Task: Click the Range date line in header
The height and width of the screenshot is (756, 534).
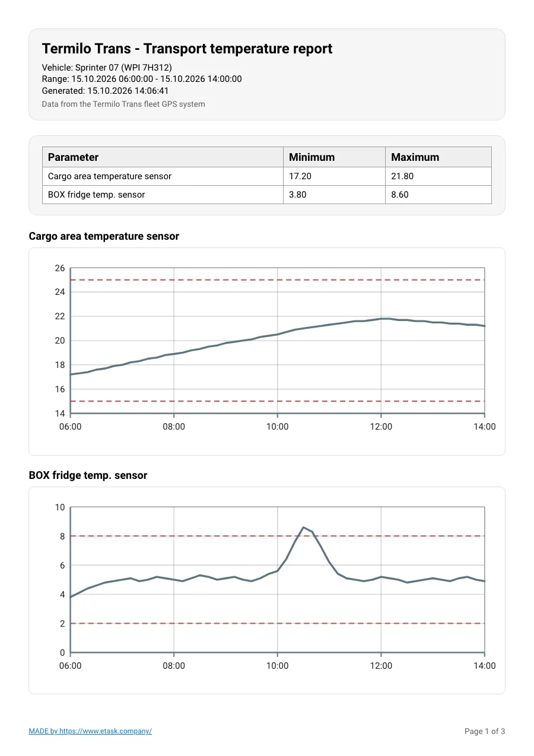Action: tap(142, 79)
